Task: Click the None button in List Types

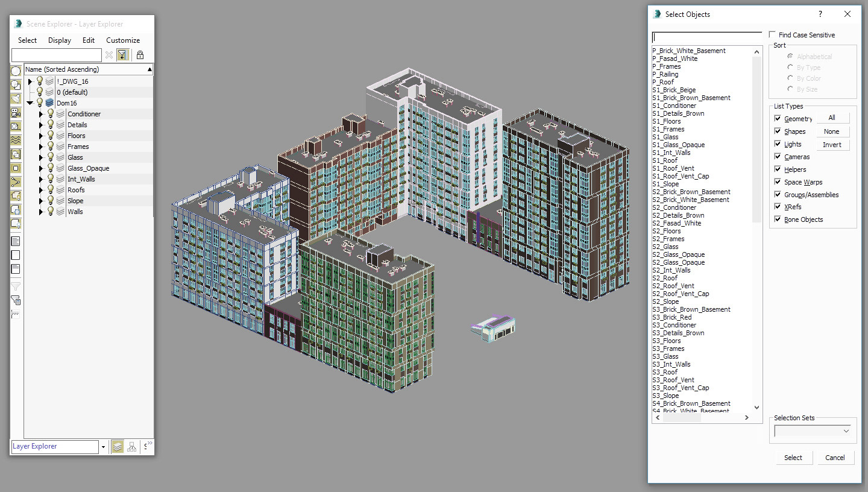Action: 832,131
